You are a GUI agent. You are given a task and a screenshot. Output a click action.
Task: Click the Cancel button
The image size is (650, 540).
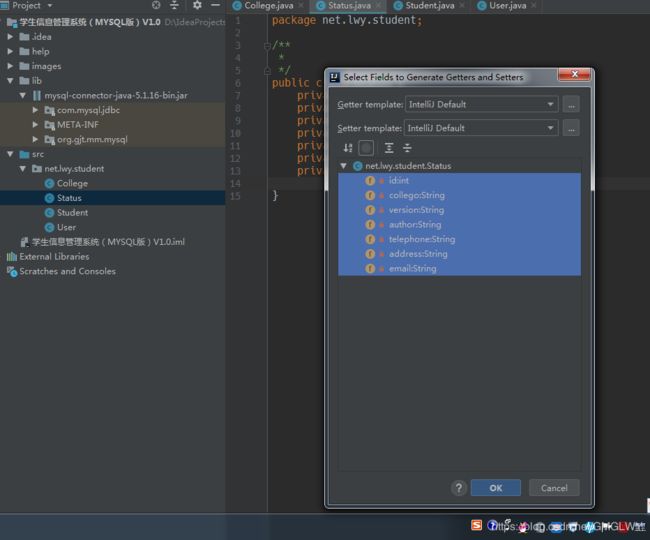coord(554,488)
